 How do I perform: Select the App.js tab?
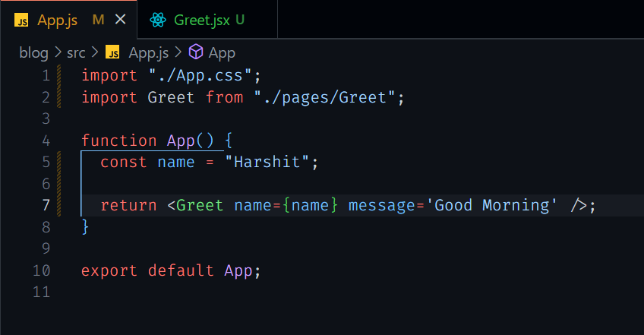(x=68, y=20)
